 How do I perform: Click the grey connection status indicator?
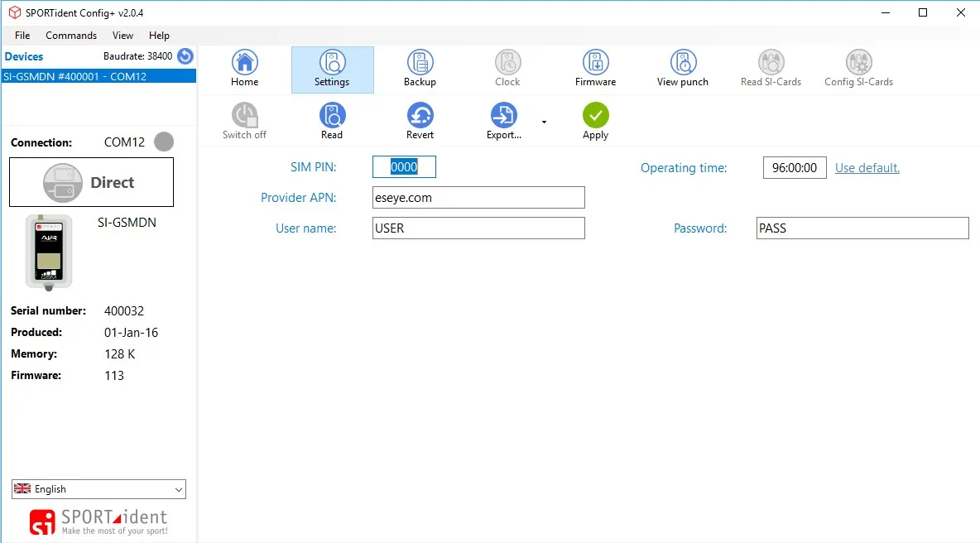(x=164, y=142)
